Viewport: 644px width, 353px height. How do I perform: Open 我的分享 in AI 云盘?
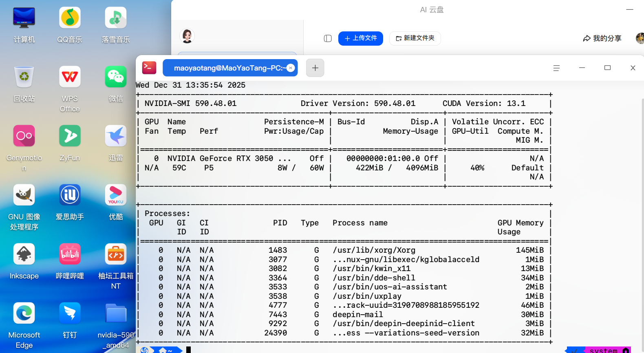602,38
